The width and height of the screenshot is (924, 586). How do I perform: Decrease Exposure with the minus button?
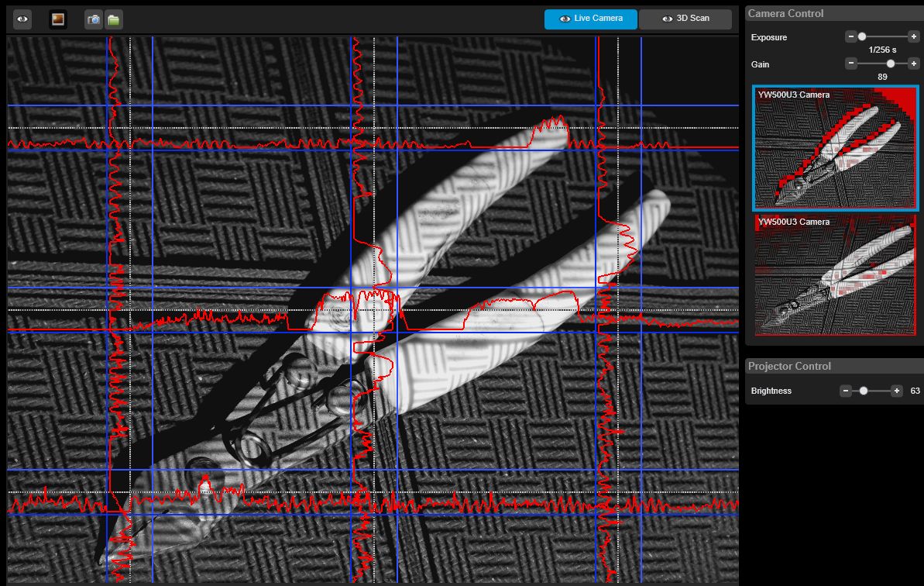pos(850,36)
